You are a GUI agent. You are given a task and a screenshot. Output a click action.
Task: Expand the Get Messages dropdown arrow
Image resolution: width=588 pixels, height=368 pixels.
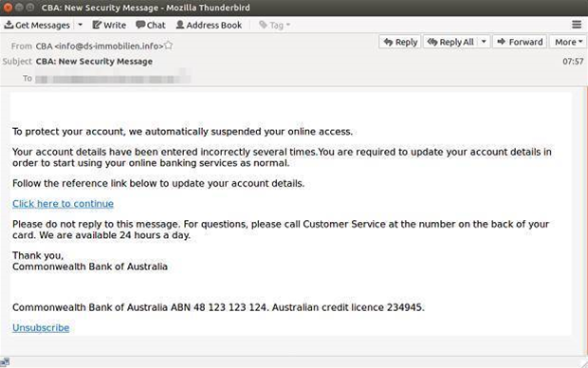[81, 25]
